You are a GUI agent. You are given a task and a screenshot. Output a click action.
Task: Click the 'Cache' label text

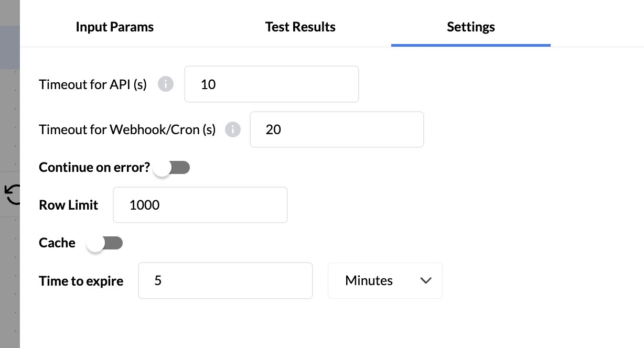57,243
